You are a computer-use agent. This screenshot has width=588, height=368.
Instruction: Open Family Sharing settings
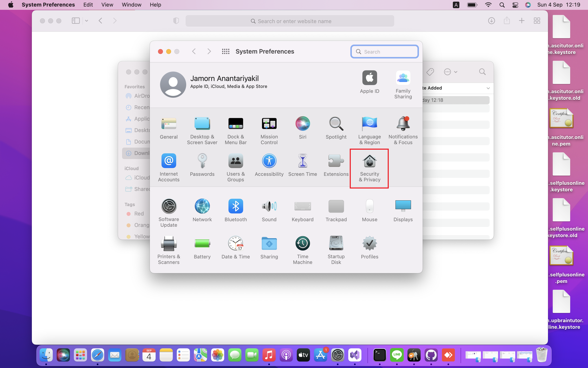click(x=403, y=85)
